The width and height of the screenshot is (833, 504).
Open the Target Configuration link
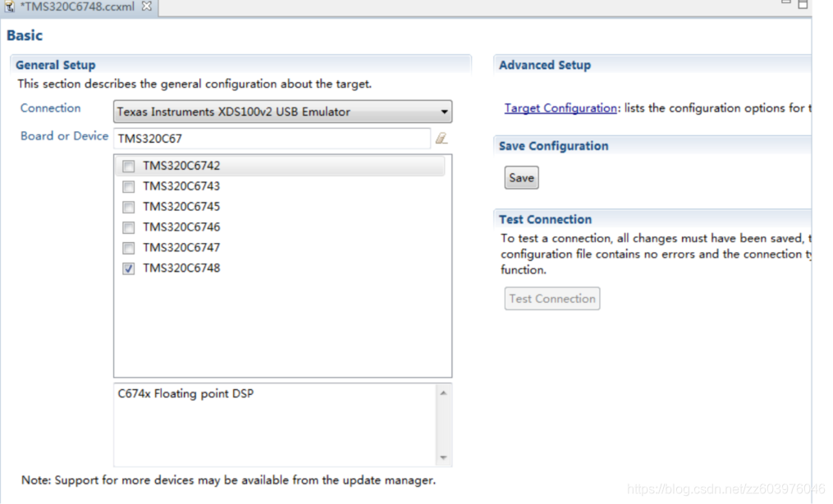coord(561,108)
